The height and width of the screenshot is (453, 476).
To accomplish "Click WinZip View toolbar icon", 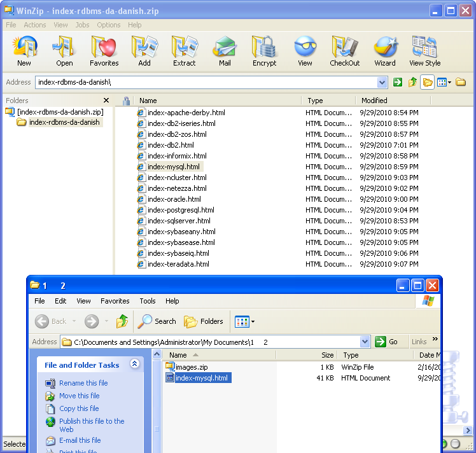I will 305,50.
